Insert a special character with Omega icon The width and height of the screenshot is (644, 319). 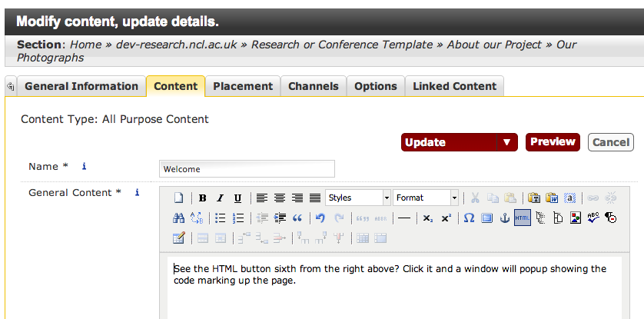click(469, 218)
